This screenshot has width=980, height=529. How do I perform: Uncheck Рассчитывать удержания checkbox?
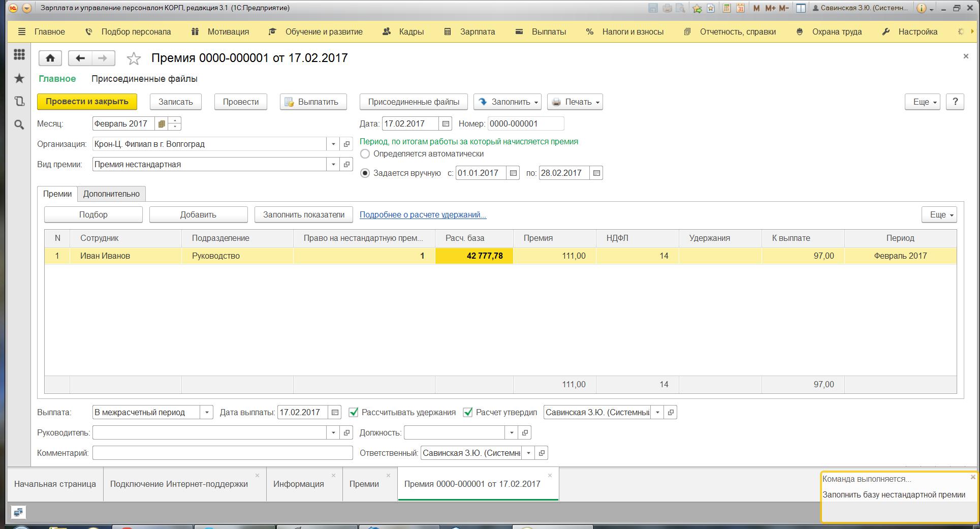[x=354, y=412]
